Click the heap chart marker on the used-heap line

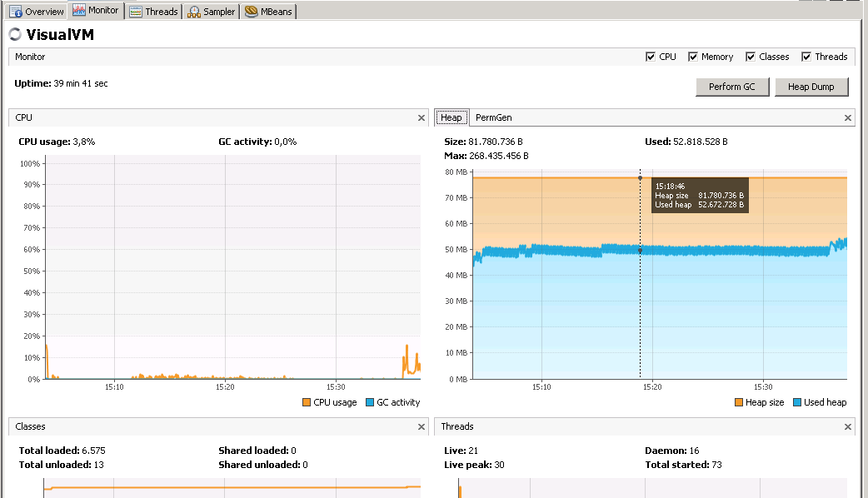(641, 251)
